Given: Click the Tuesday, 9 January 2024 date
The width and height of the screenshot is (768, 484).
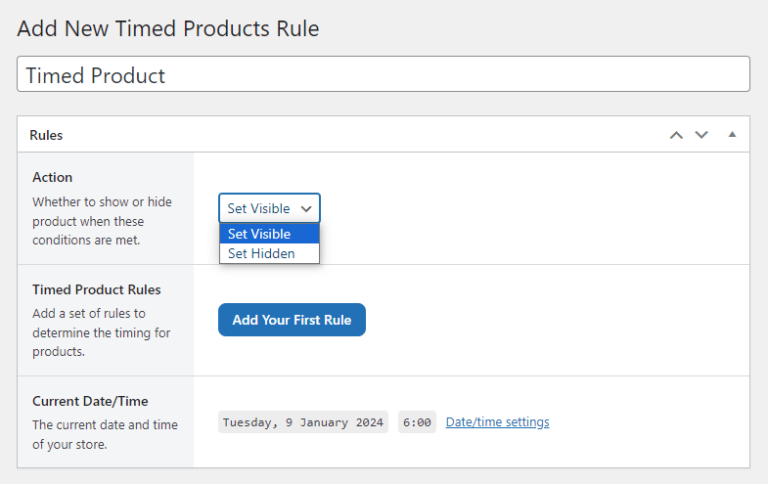Looking at the screenshot, I should coord(303,422).
